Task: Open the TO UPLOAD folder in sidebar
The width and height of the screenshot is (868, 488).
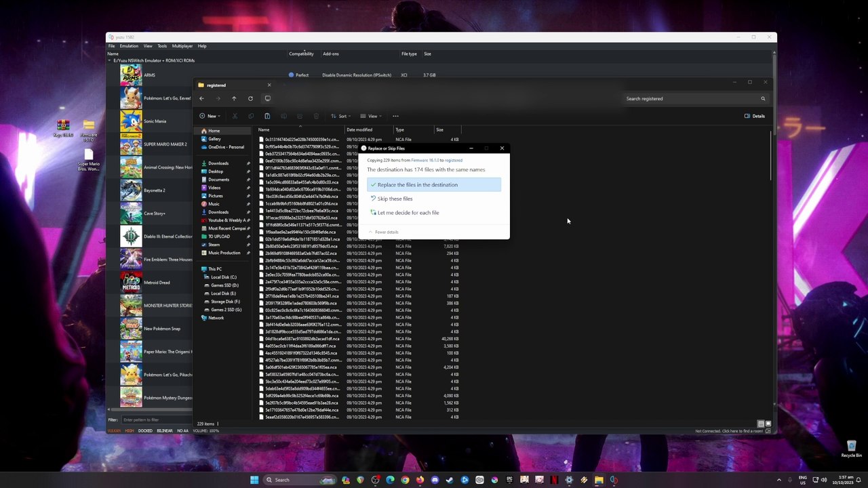Action: [x=218, y=237]
